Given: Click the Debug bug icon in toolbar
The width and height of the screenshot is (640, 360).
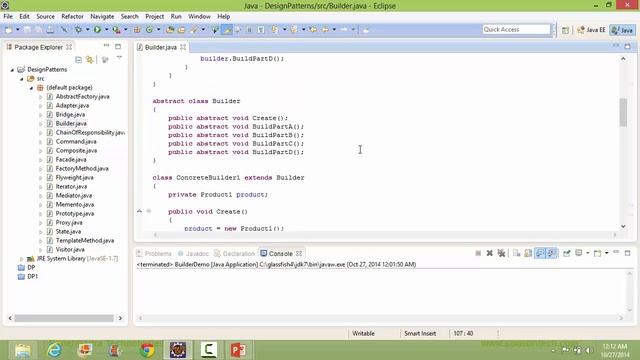Looking at the screenshot, I should tap(78, 29).
